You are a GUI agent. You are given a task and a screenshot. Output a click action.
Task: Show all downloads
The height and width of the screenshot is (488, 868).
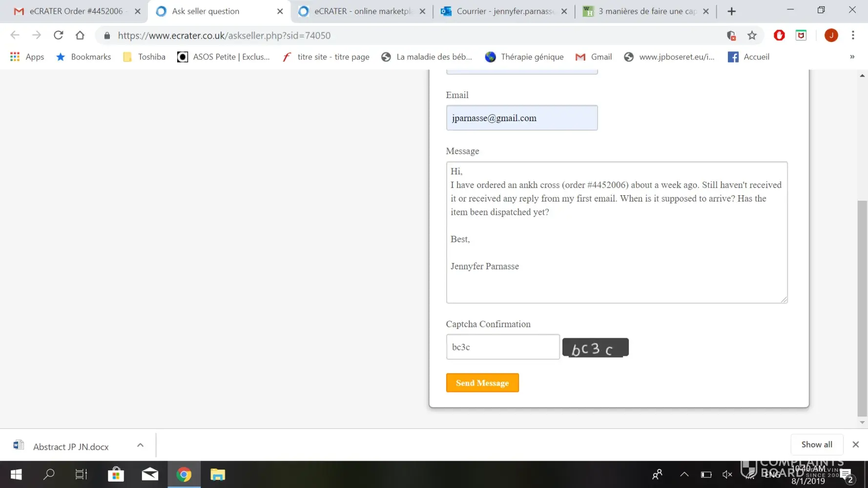click(817, 444)
